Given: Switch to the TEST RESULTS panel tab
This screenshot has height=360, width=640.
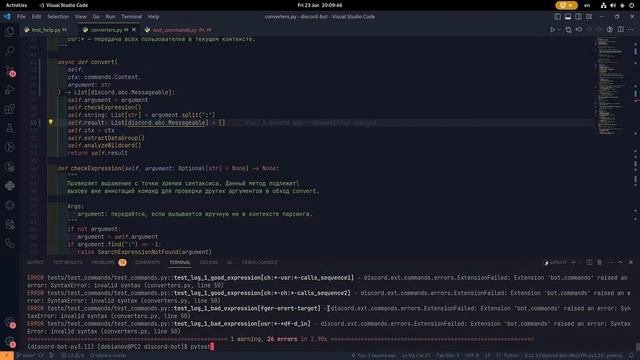Looking at the screenshot, I should (68, 262).
